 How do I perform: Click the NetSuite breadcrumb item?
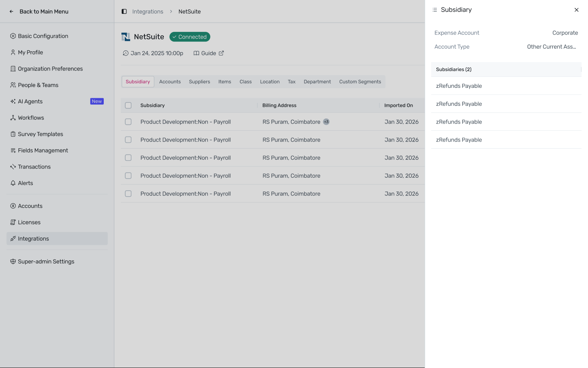(189, 12)
